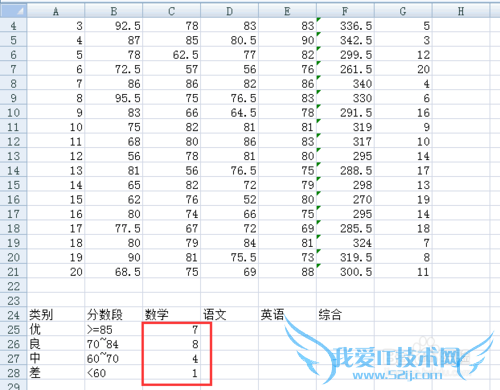Screen dimensions: 500x390
Task: Click the <60 score range cell
Action: [114, 373]
